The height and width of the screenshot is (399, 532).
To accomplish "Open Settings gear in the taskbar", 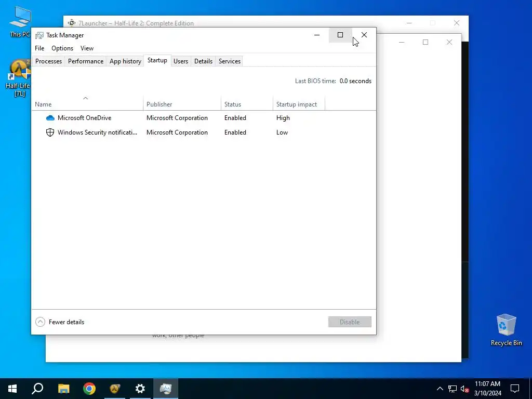I will pos(140,389).
